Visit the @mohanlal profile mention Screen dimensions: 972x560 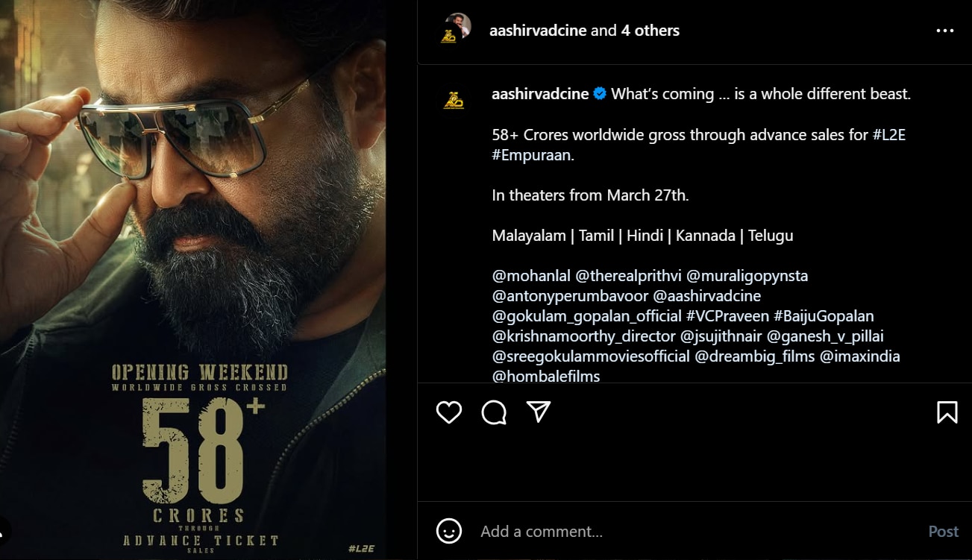pyautogui.click(x=531, y=276)
